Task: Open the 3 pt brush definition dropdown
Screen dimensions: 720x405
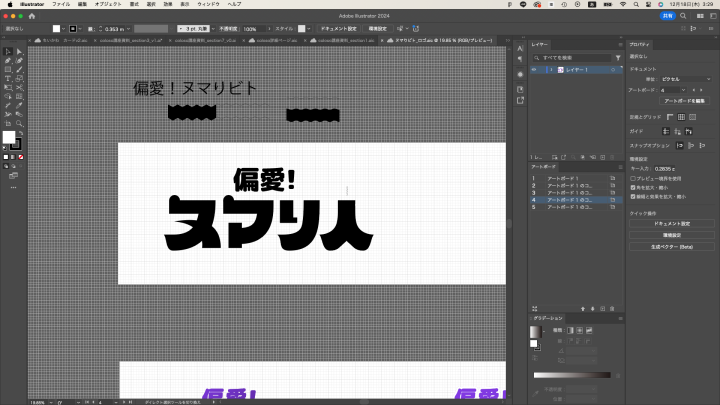Action: coord(213,29)
